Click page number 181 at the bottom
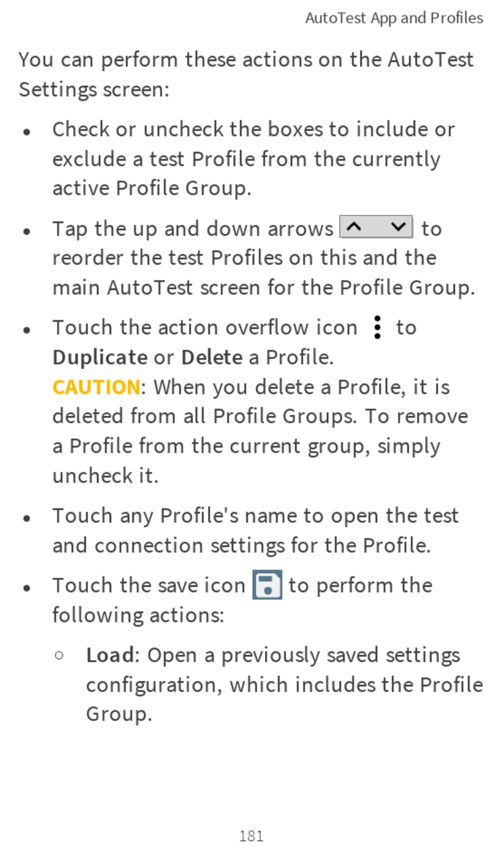 click(251, 837)
